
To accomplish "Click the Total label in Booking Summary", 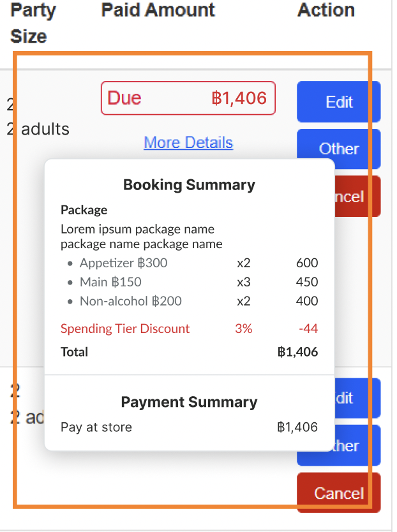I will point(75,351).
